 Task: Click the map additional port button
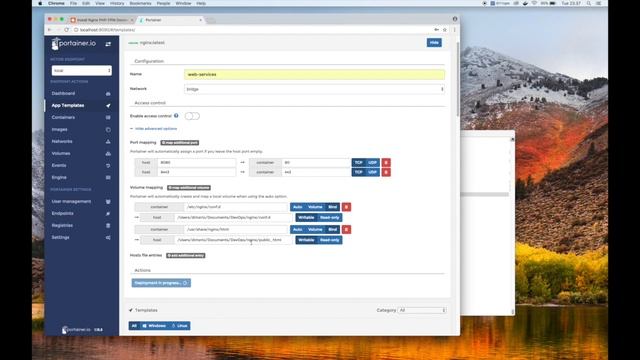click(180, 142)
